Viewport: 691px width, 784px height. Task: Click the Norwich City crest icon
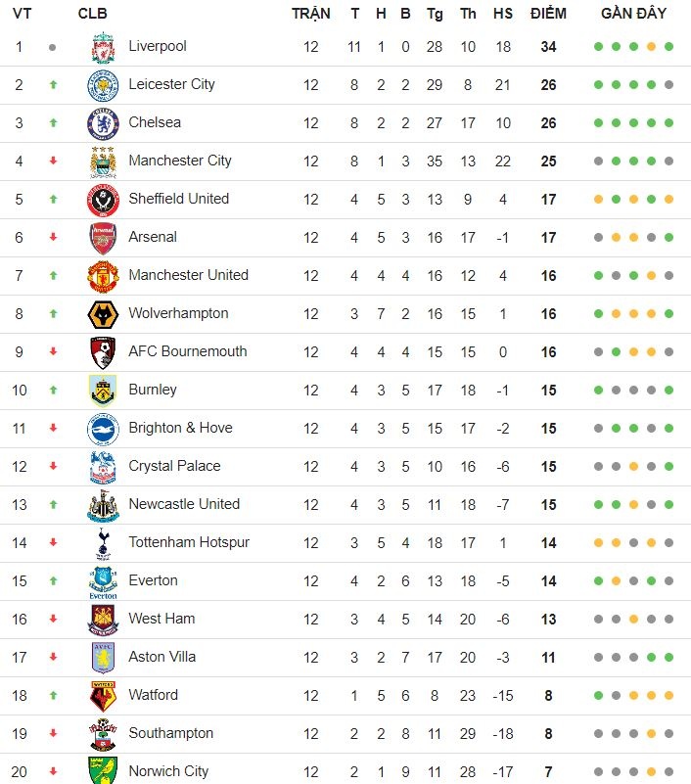103,771
